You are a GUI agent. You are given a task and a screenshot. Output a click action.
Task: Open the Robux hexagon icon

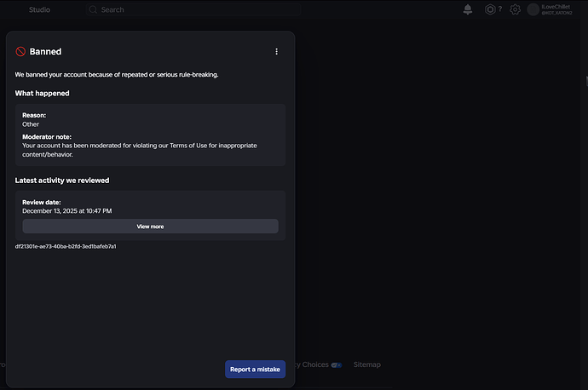[490, 9]
